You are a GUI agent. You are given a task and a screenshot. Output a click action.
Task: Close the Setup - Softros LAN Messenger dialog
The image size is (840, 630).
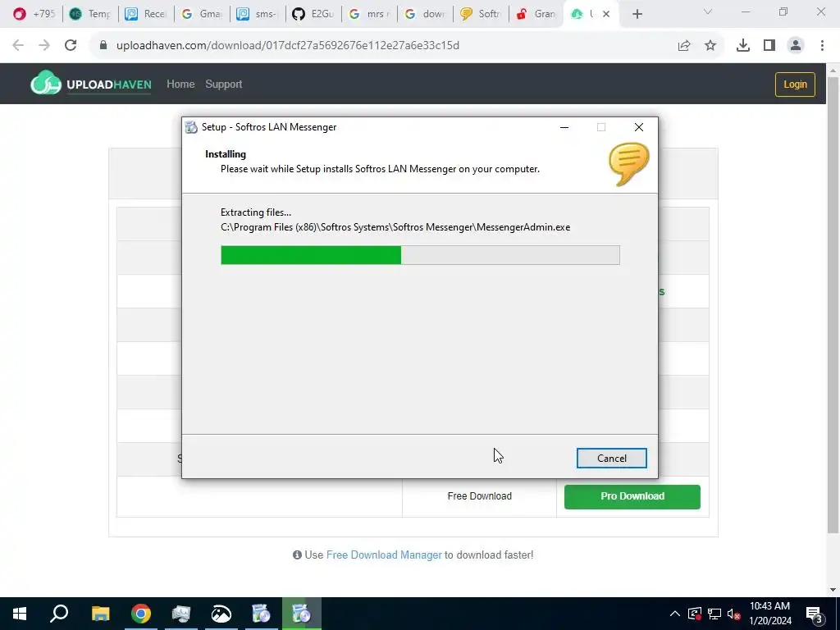point(638,127)
